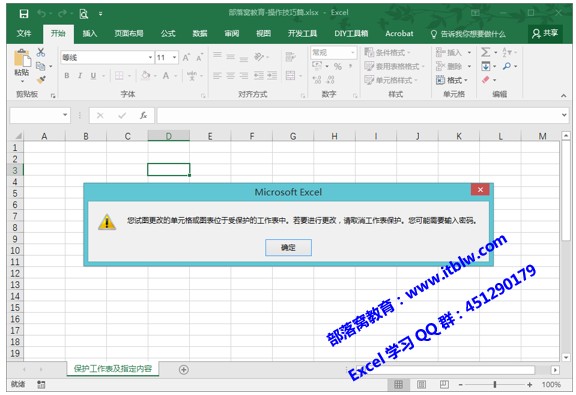
Task: Click the Fill down icon
Action: click(x=486, y=66)
